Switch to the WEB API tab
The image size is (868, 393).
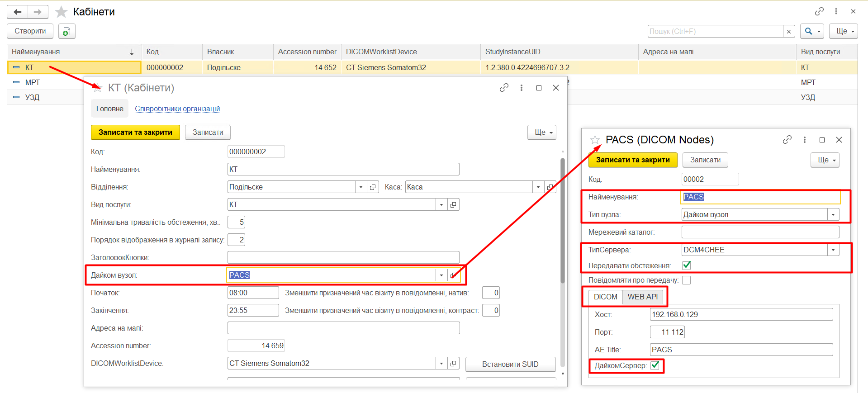coord(642,297)
